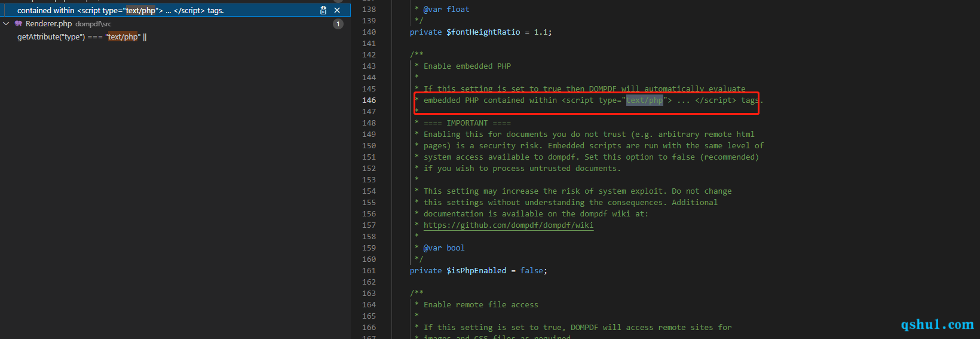Click line number 146 in the gutter
Viewport: 980px width, 339px height.
[x=369, y=100]
